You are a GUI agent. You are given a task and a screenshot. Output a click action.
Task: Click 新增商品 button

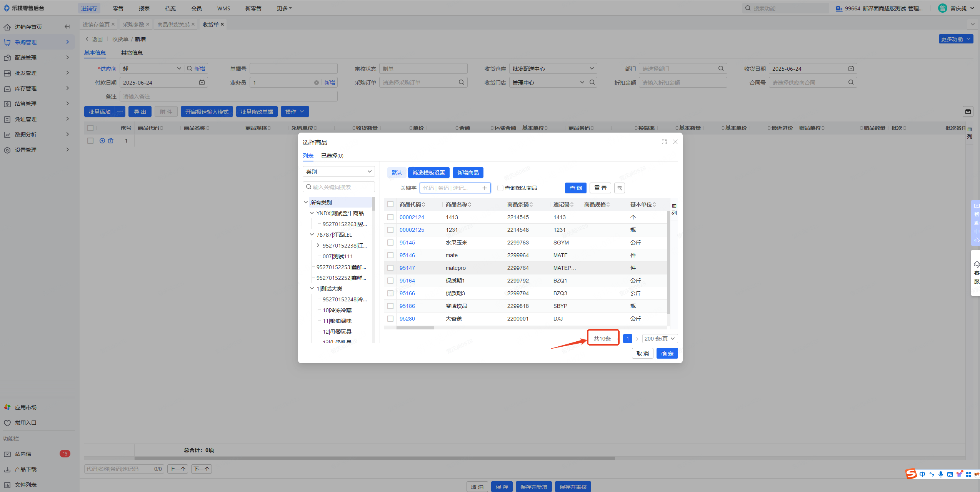point(468,173)
